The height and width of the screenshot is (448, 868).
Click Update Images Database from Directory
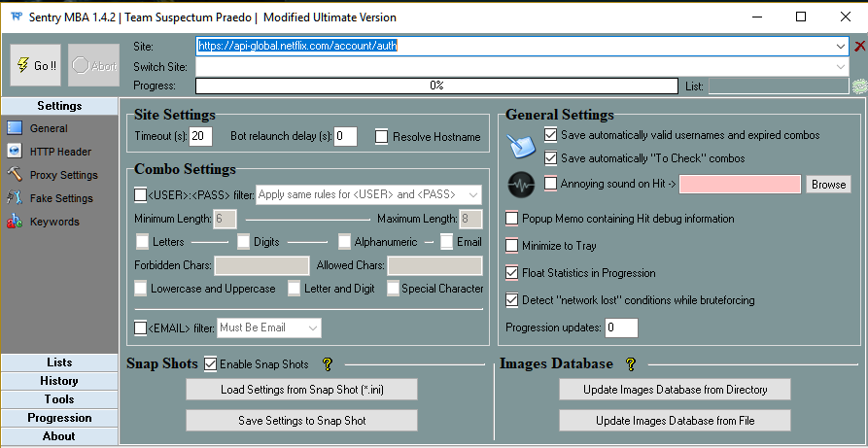(675, 390)
